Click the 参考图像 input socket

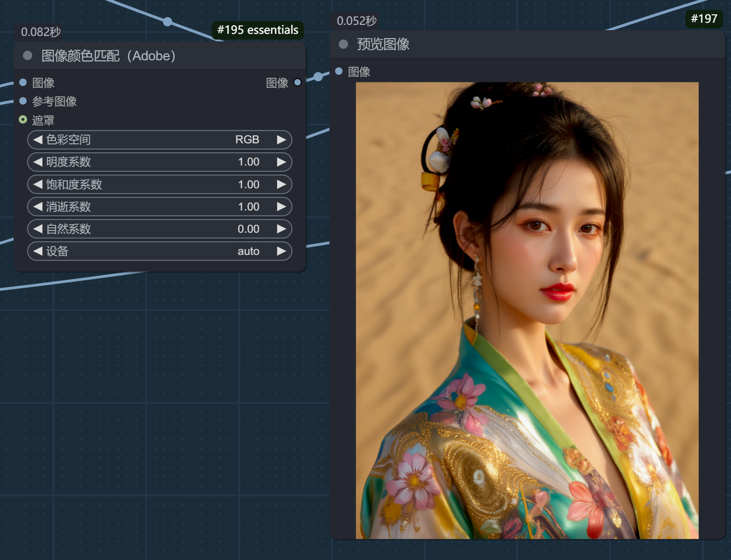(23, 101)
